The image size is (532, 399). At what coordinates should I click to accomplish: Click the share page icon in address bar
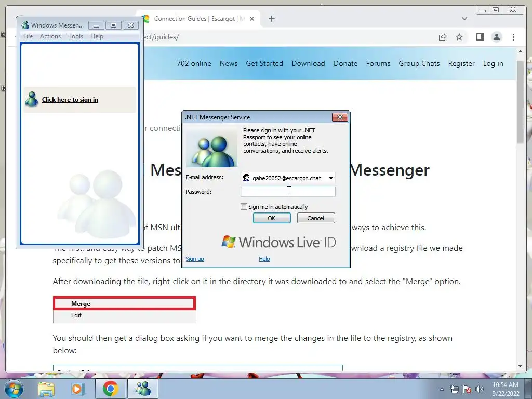tap(443, 37)
